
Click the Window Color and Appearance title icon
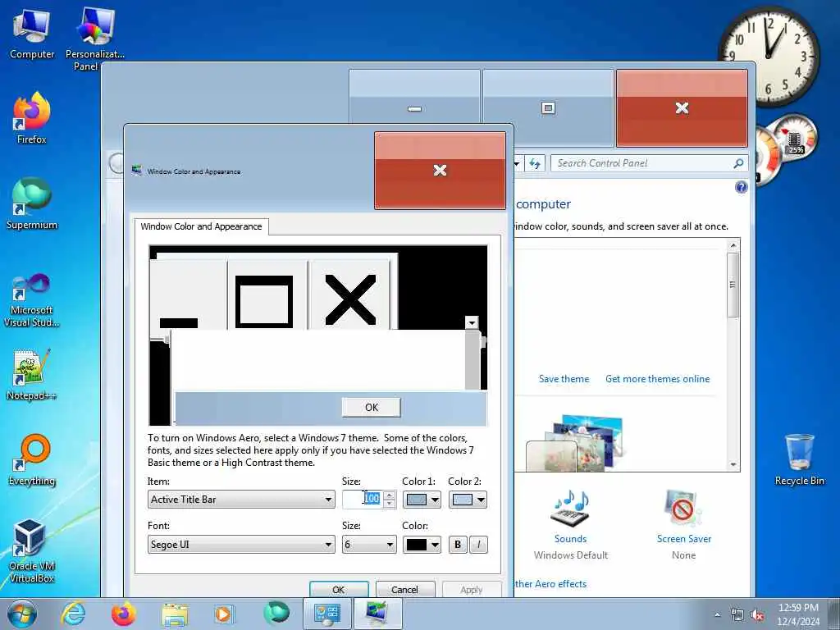[x=137, y=171]
